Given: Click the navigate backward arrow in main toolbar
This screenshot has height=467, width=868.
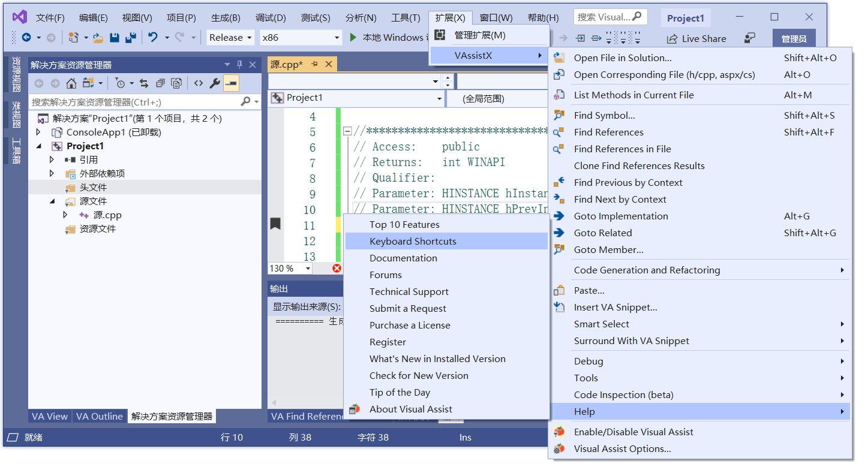Looking at the screenshot, I should click(26, 37).
